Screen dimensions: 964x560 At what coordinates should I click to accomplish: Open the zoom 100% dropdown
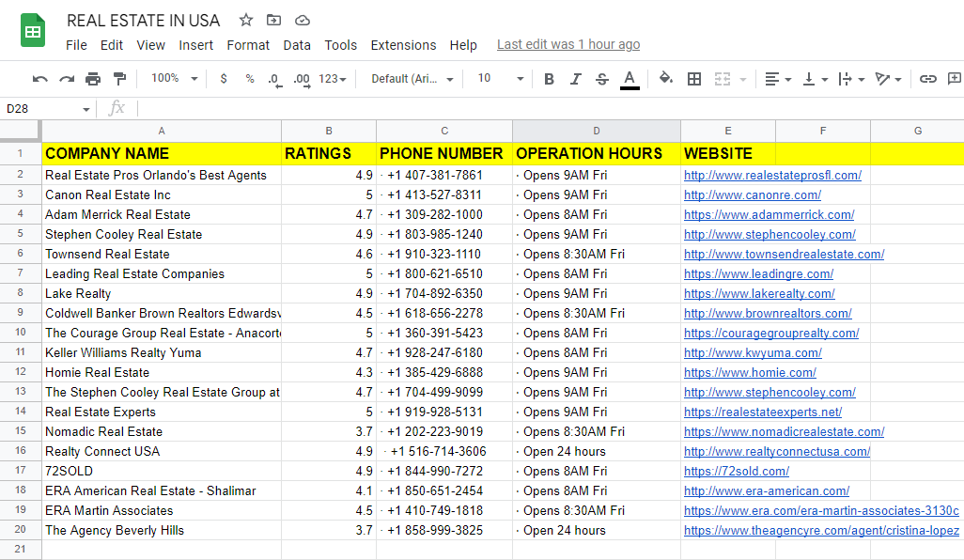tap(175, 79)
